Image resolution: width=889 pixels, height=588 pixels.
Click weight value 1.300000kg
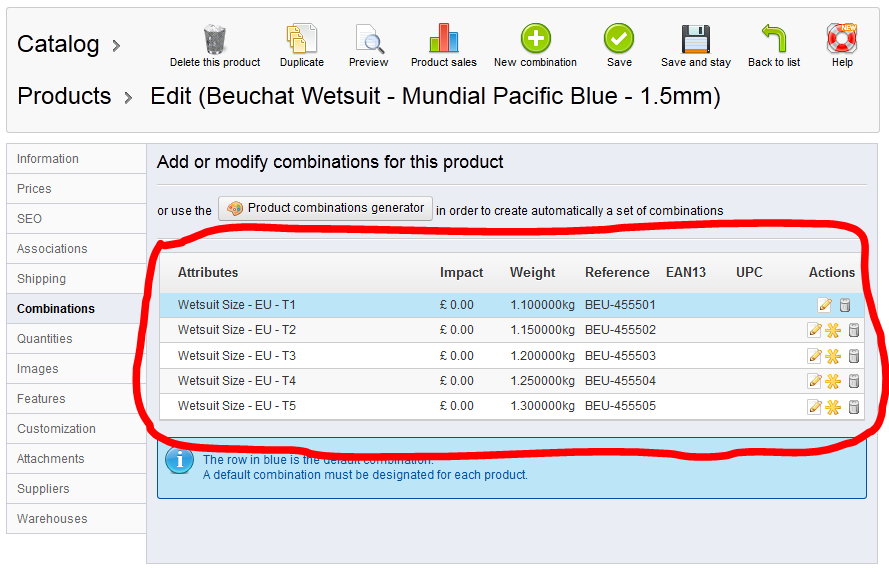point(543,406)
